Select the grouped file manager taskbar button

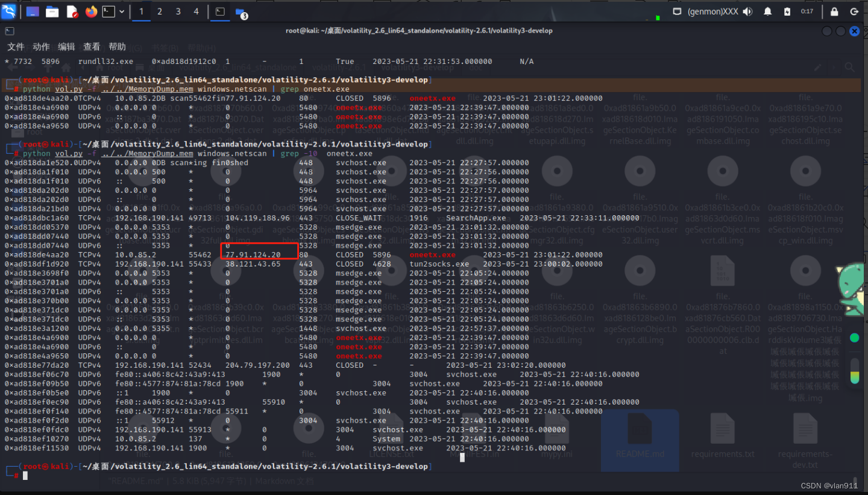tap(241, 13)
